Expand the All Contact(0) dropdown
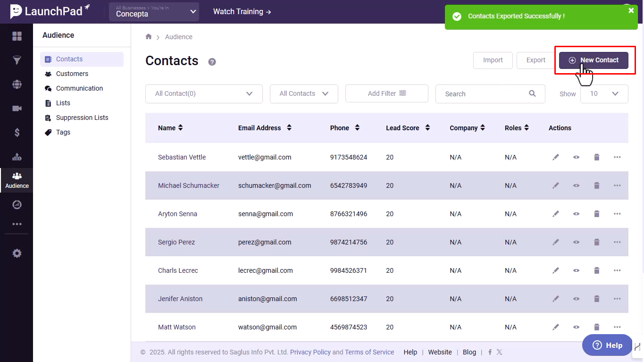644x362 pixels. pos(204,94)
